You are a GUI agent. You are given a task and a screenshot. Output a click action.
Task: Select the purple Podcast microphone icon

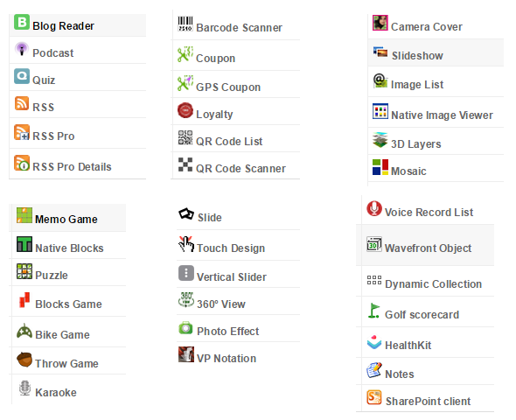[x=22, y=49]
